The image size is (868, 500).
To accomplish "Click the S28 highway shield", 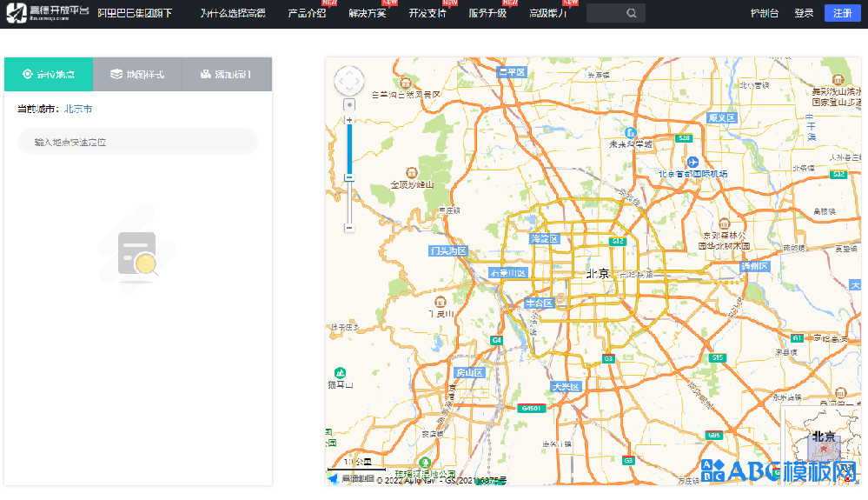I will coord(684,138).
